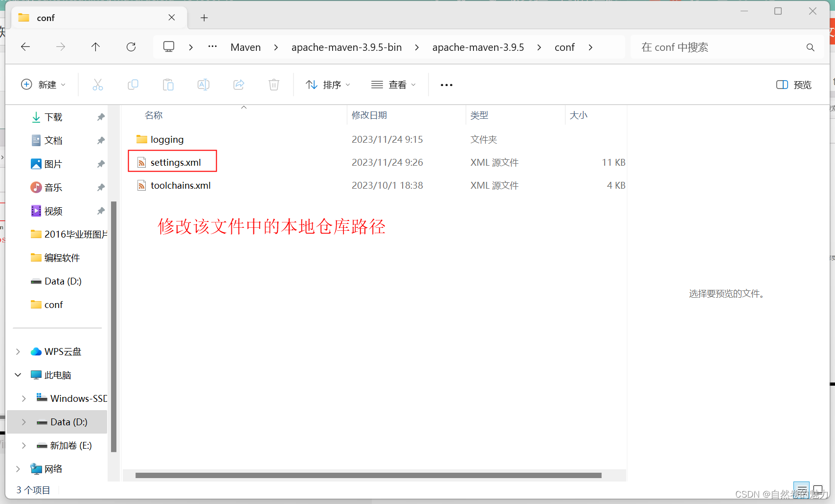Click conf segment in address bar

tap(564, 47)
